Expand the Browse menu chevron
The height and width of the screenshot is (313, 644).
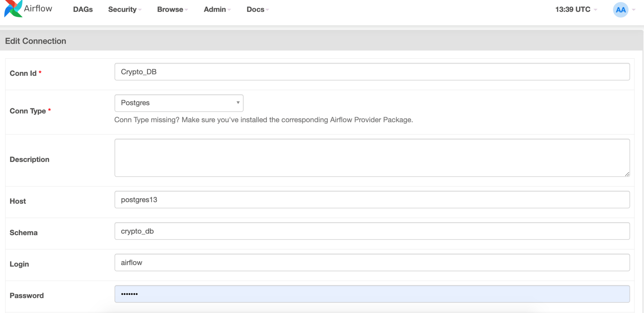pyautogui.click(x=186, y=10)
